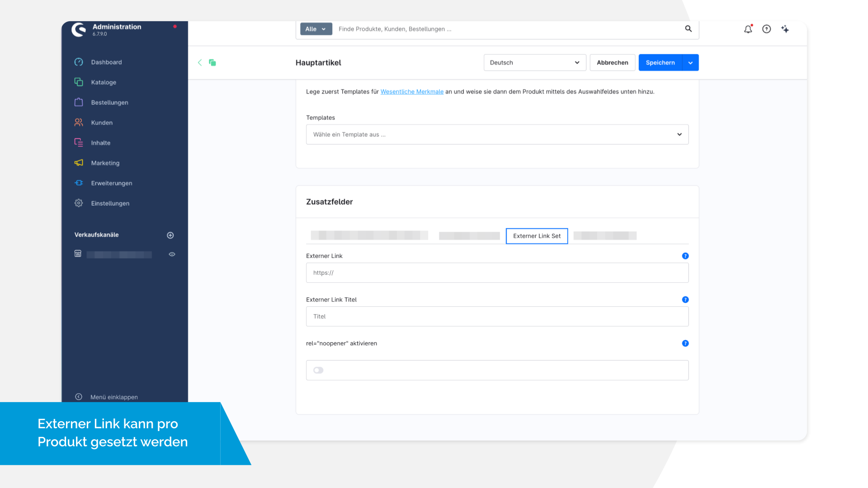The width and height of the screenshot is (868, 488).
Task: Click the Einstellungen gear icon
Action: click(79, 203)
